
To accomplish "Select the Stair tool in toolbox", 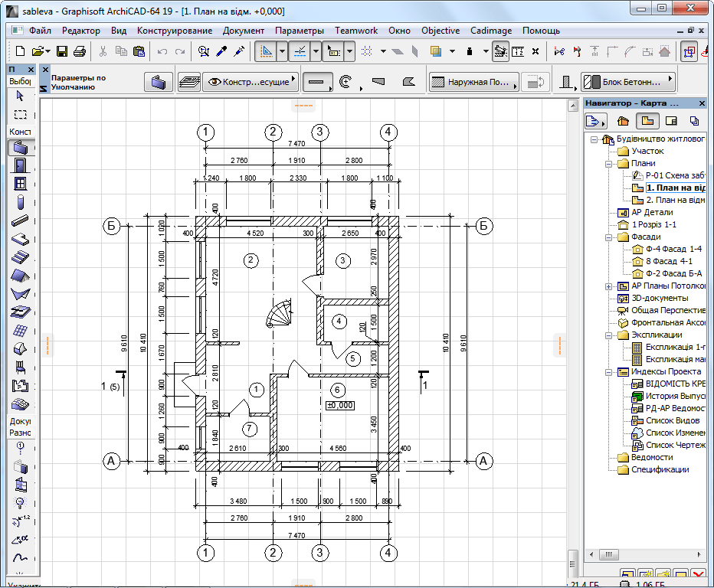I will coord(20,257).
